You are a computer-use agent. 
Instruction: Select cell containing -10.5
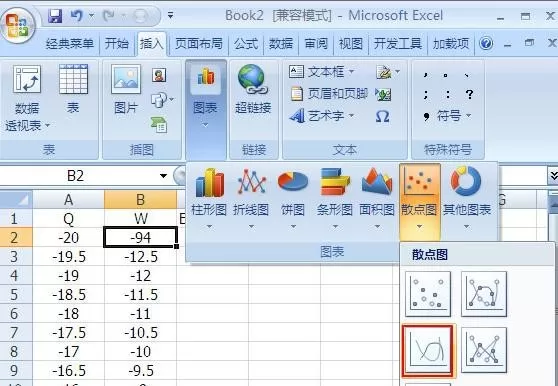coord(140,333)
